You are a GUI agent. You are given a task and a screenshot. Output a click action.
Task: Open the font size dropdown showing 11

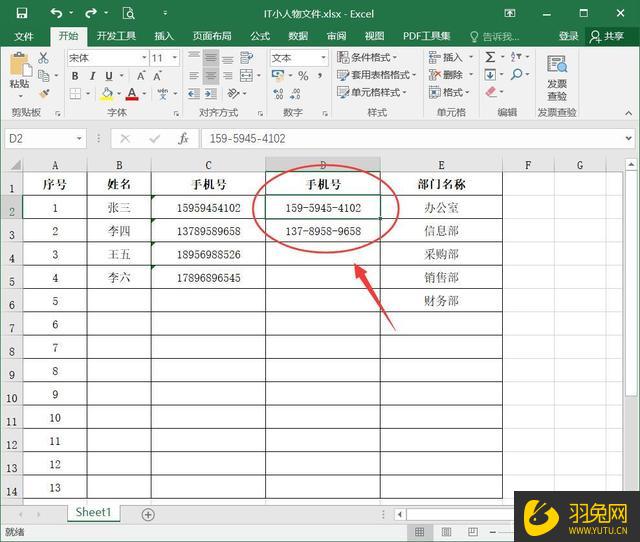(x=175, y=58)
